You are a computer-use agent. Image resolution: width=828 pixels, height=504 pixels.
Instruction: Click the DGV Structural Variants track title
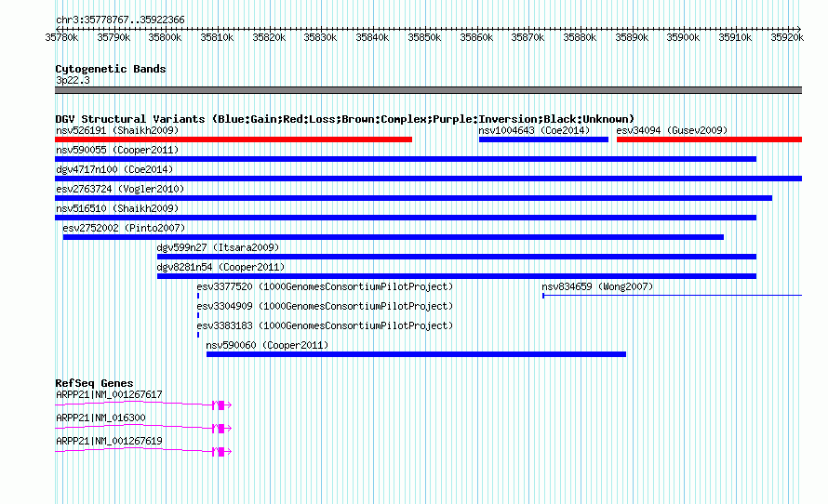click(x=345, y=119)
